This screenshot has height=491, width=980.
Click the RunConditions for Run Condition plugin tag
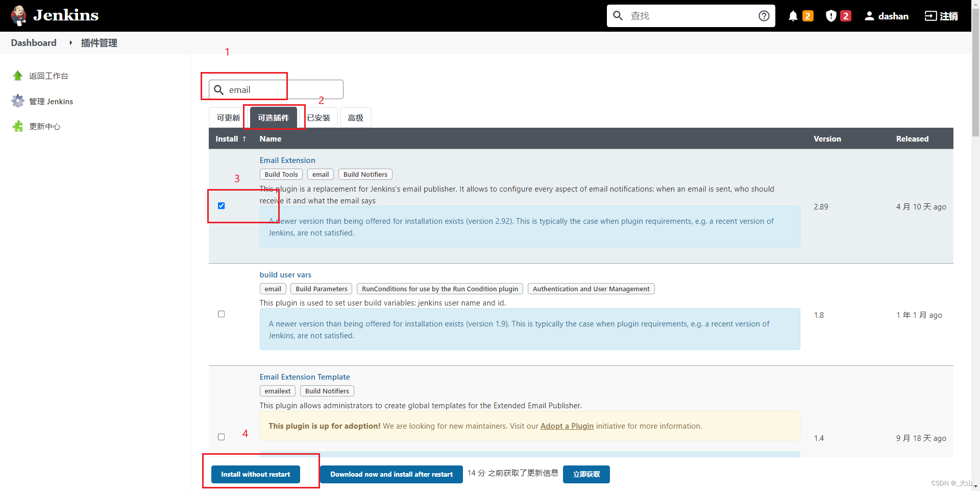point(440,289)
